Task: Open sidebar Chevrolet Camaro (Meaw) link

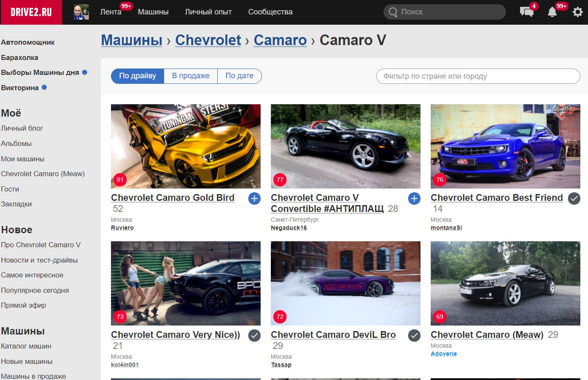Action: click(x=43, y=174)
